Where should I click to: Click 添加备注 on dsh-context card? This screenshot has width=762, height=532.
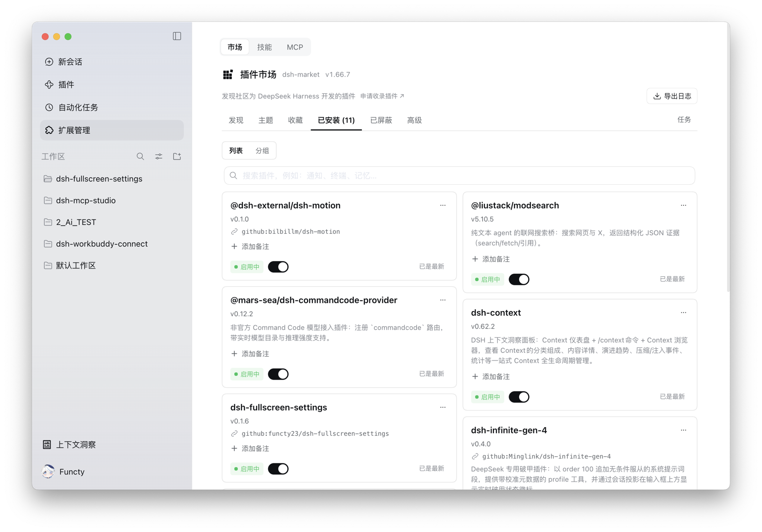491,377
